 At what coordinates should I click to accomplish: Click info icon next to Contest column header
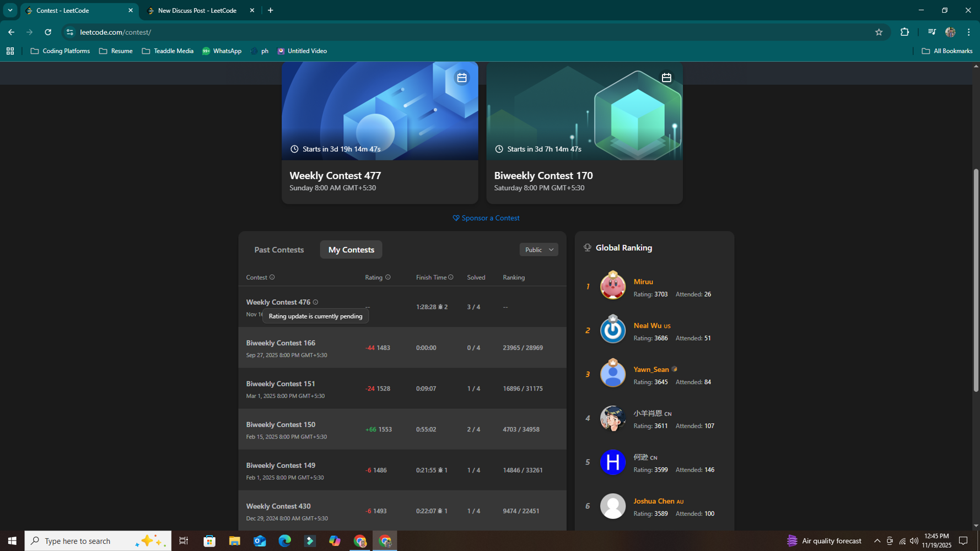[x=272, y=277]
